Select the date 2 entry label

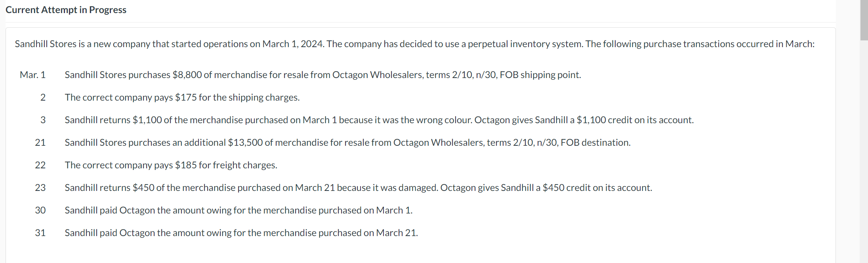[x=42, y=97]
